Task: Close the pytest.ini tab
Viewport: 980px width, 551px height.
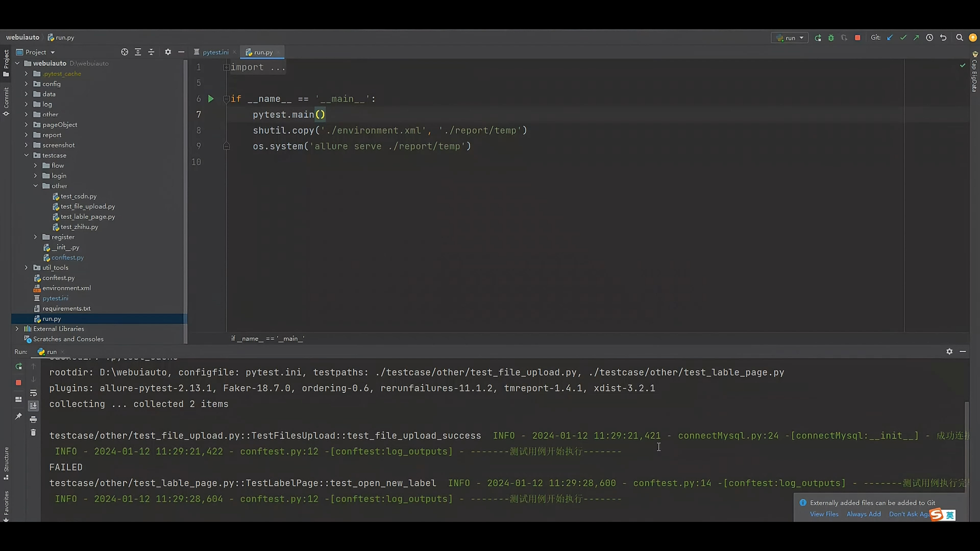Action: point(234,52)
